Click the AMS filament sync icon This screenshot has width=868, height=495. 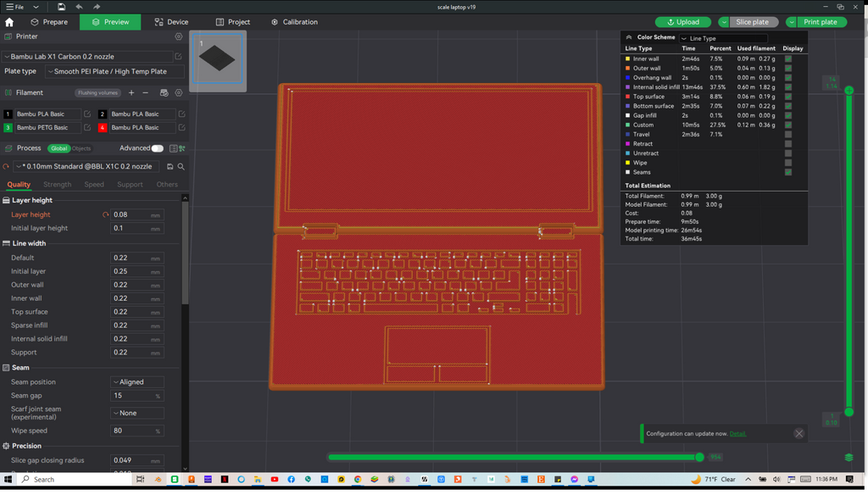164,93
